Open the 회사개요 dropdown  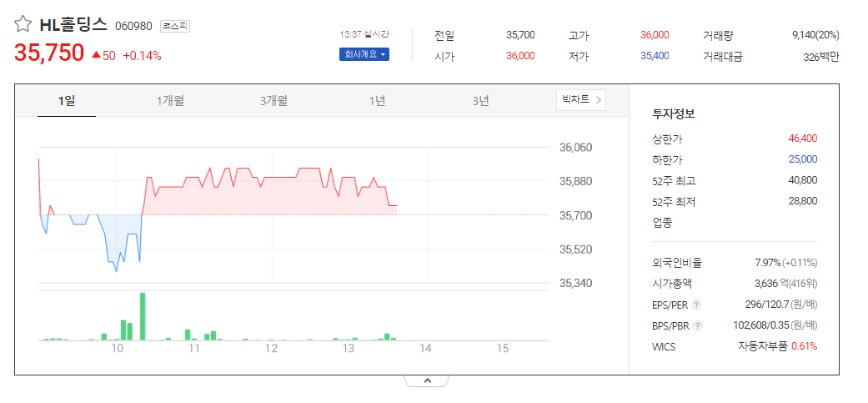click(x=364, y=54)
